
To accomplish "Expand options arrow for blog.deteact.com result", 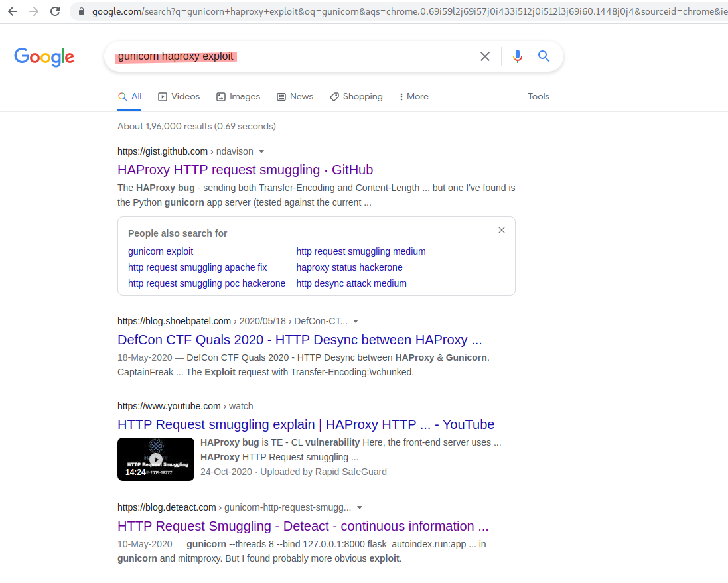I will [360, 507].
